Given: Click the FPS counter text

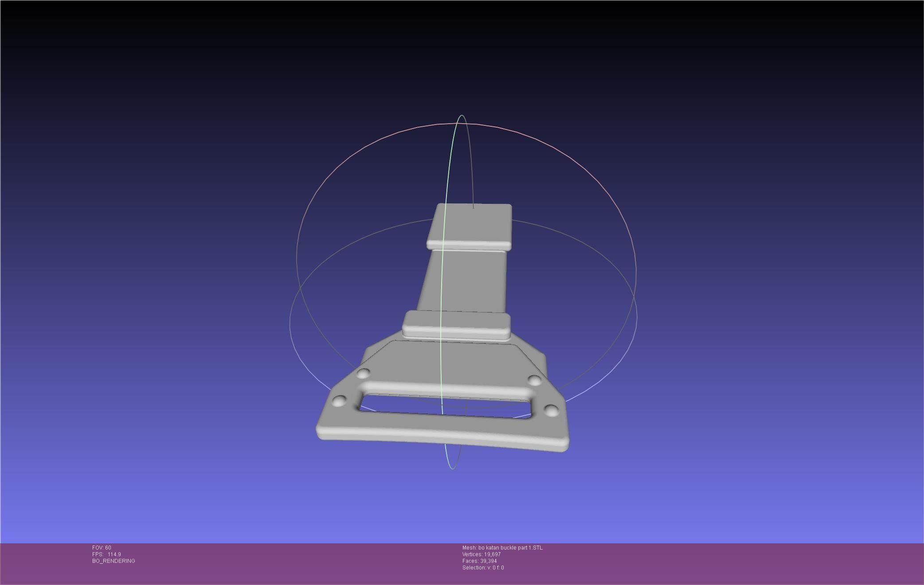Looking at the screenshot, I should point(106,554).
